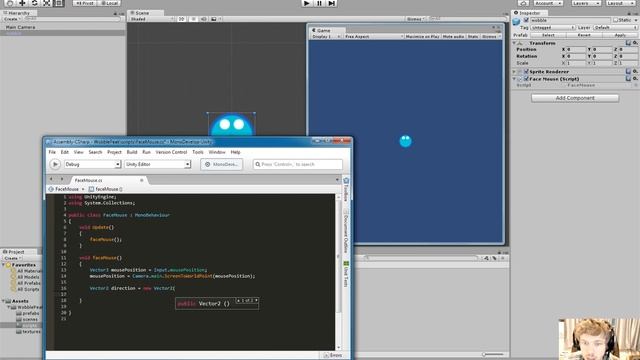Collapse the Transform component
This screenshot has width=640, height=360.
(x=514, y=43)
